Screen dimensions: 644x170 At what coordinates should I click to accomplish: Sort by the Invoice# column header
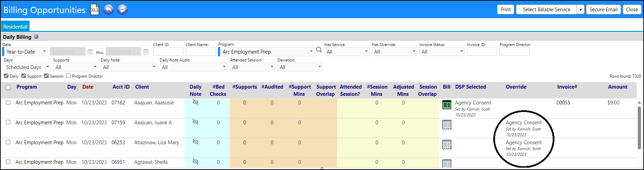tap(567, 87)
